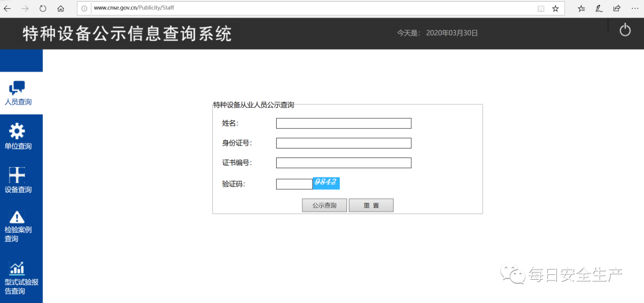Open reading view book icon
This screenshot has height=303, width=644.
(541, 8)
